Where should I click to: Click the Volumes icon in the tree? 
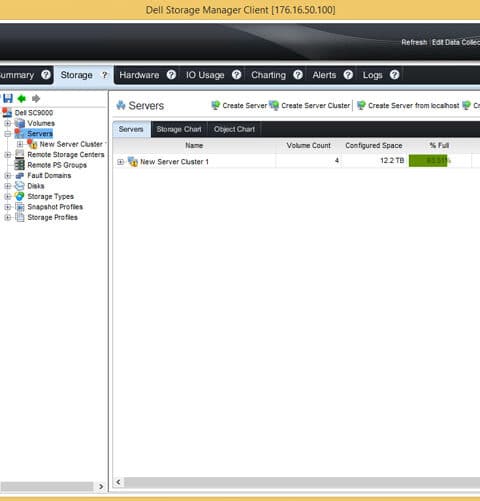[20, 123]
